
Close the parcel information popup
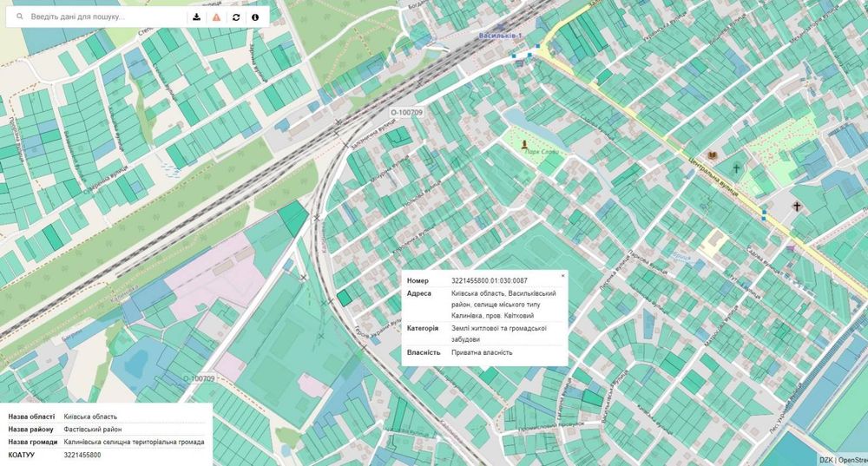click(x=563, y=275)
